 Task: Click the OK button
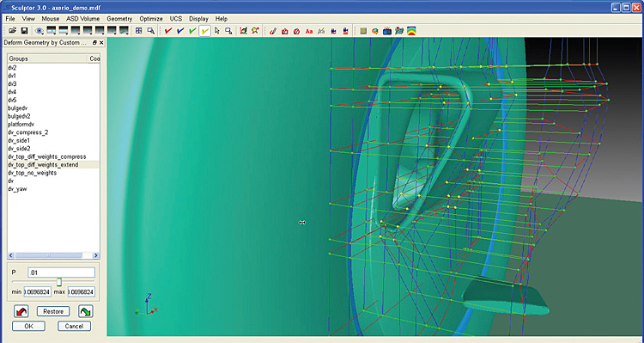28,326
